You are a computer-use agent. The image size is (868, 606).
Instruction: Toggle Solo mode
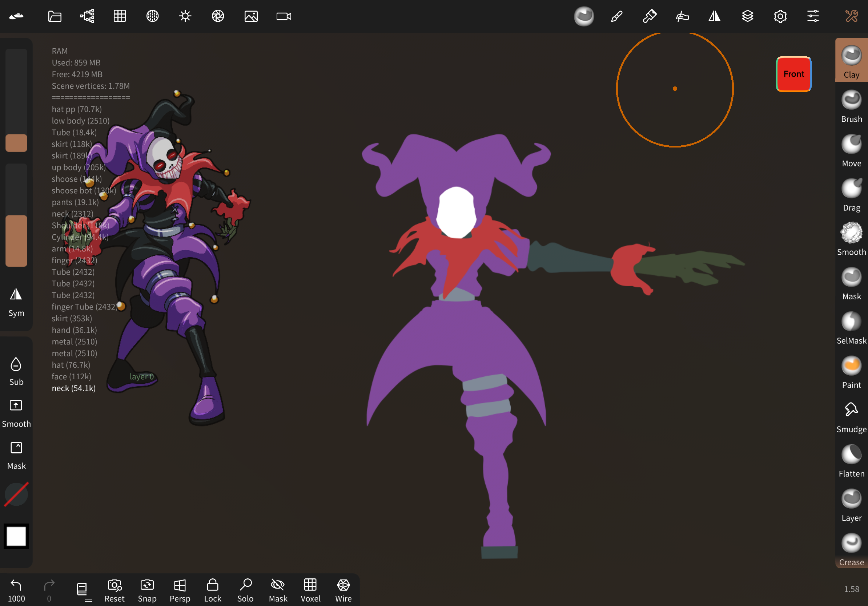245,590
